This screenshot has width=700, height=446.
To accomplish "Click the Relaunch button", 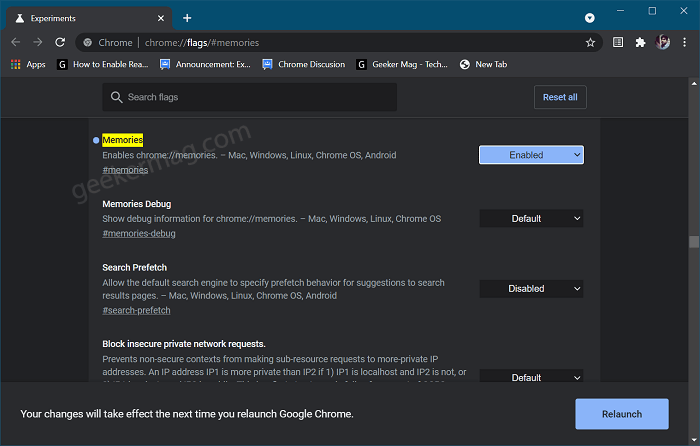I will tap(622, 414).
